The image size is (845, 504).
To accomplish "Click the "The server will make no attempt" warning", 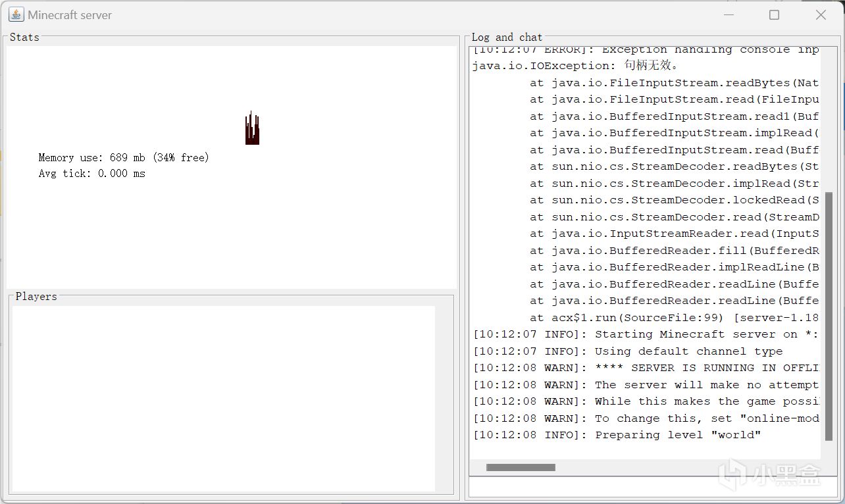I will point(646,385).
